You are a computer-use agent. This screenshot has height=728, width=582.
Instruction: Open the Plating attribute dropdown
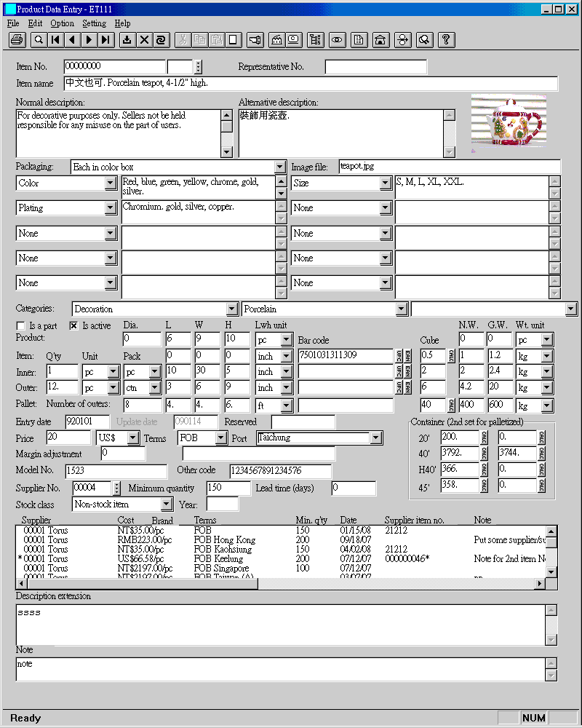pos(111,208)
